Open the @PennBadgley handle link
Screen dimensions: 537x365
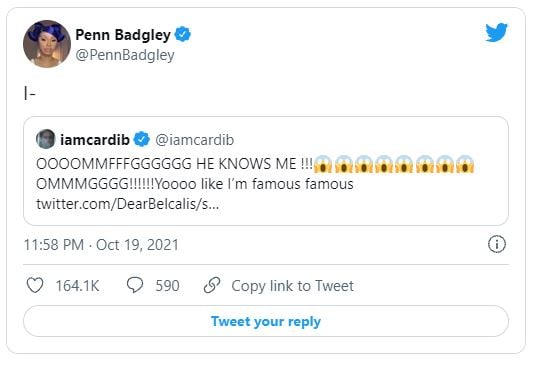point(125,55)
